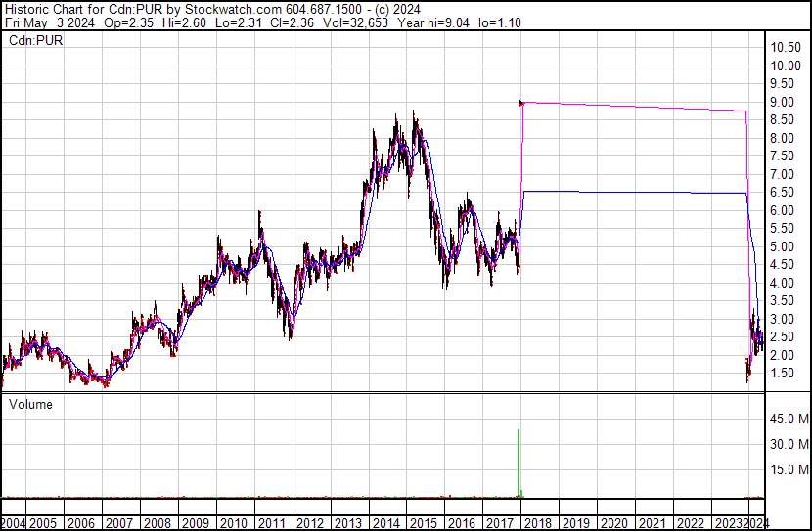Select the 2021 year label on time axis
The width and height of the screenshot is (812, 531).
click(x=652, y=523)
